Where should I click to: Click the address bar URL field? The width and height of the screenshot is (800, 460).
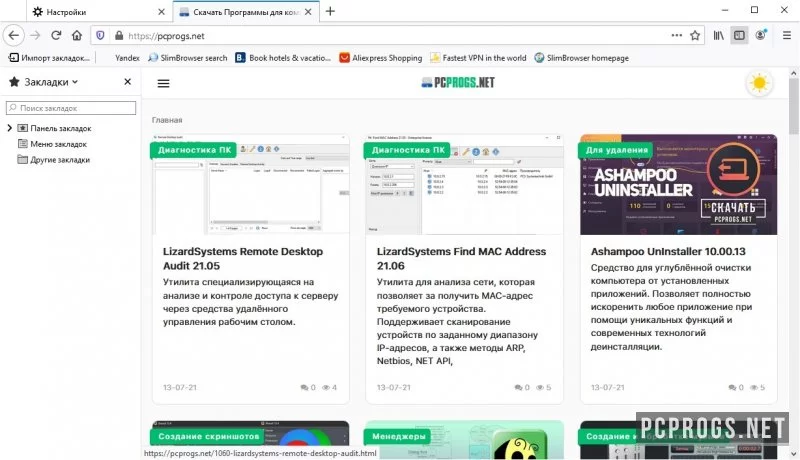pos(395,36)
